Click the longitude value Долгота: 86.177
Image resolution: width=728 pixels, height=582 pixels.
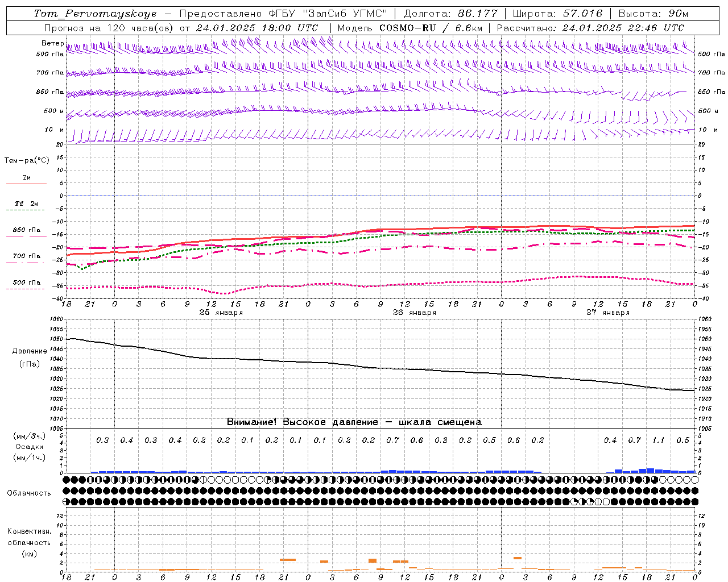450,14
